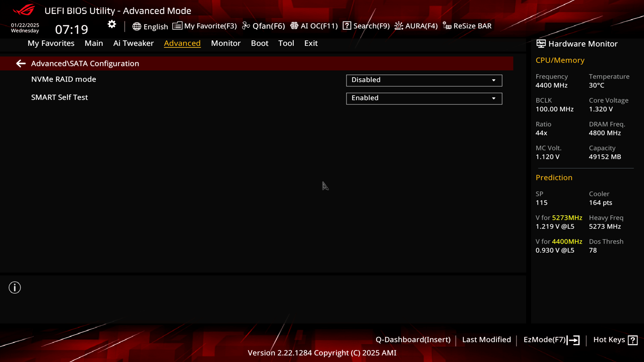This screenshot has height=362, width=644.
Task: View Last Modified settings
Action: point(486,340)
